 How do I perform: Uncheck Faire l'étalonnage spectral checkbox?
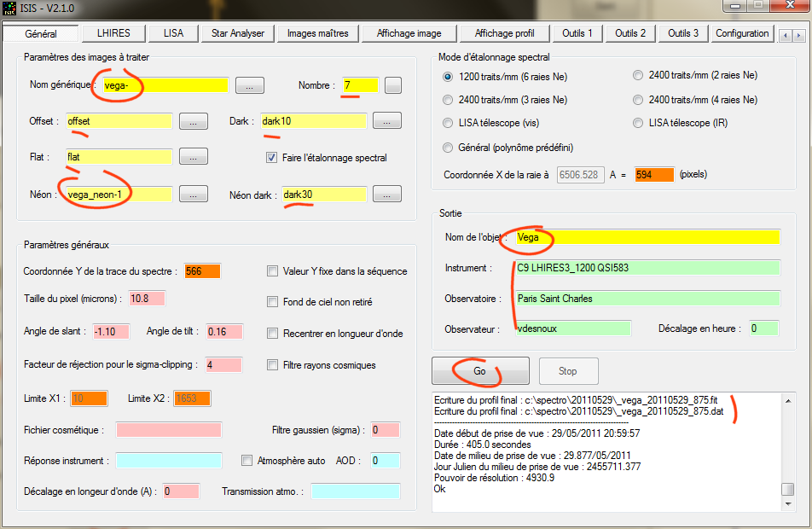[272, 158]
